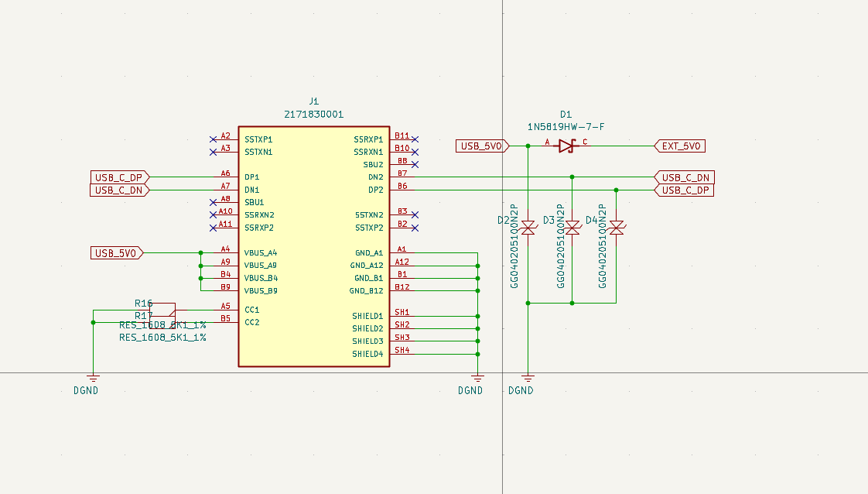Select the D4 TVS diode symbol
868x494 pixels.
point(616,228)
